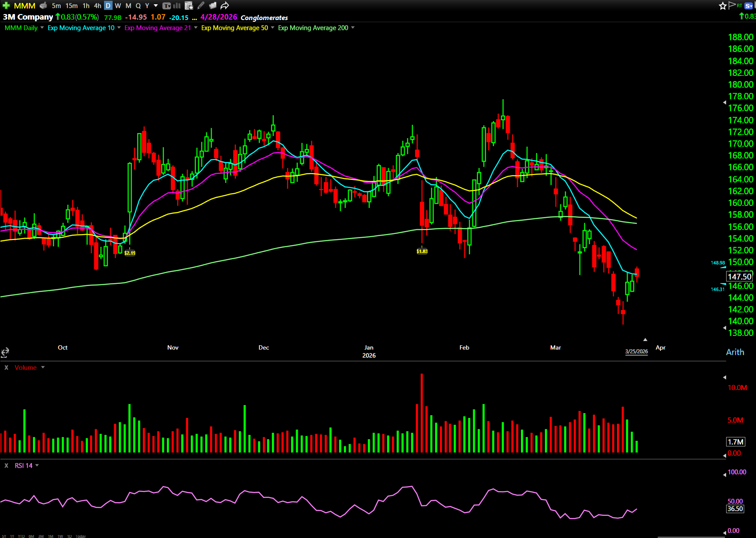Open the RSI 14 indicator dropdown

click(37, 466)
